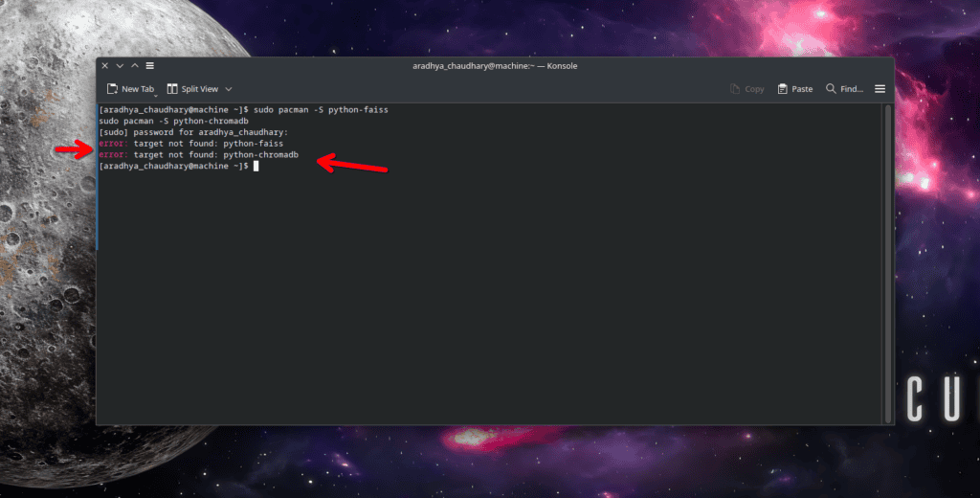Viewport: 980px width, 498px height.
Task: Click the 'sudo pacman -S python-chromadb' command line
Action: pos(174,121)
